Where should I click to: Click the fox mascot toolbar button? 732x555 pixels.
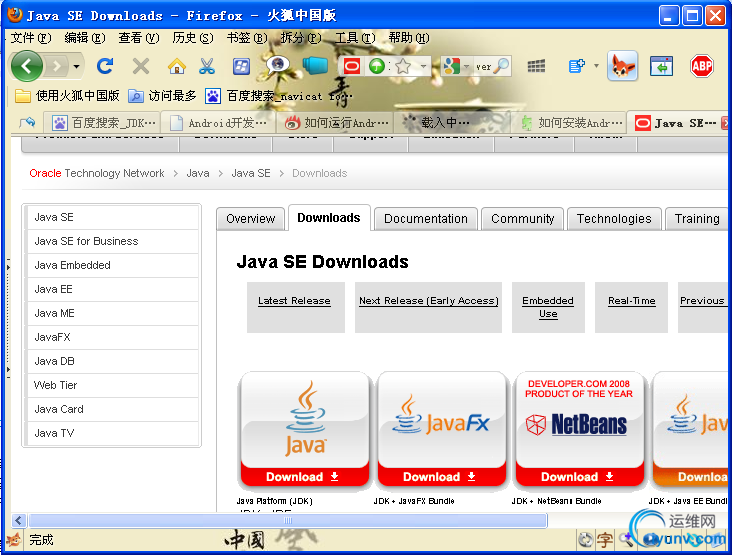pos(622,66)
